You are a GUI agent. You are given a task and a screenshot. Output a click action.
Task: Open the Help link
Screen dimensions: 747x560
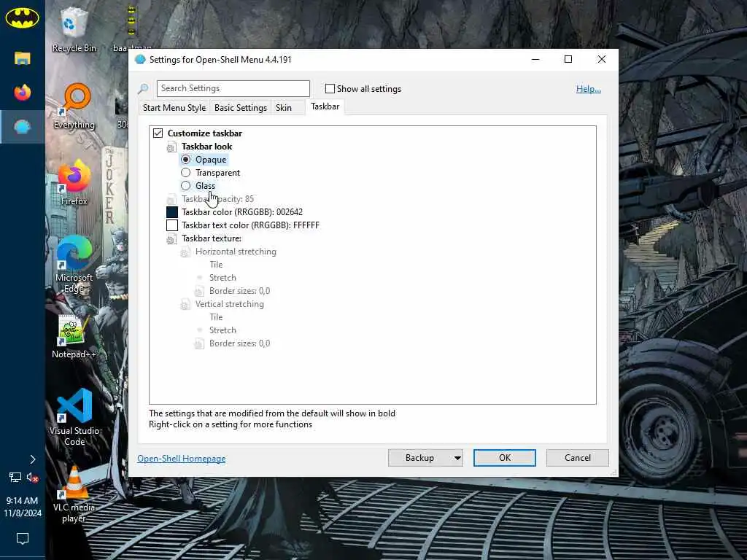[x=589, y=88]
